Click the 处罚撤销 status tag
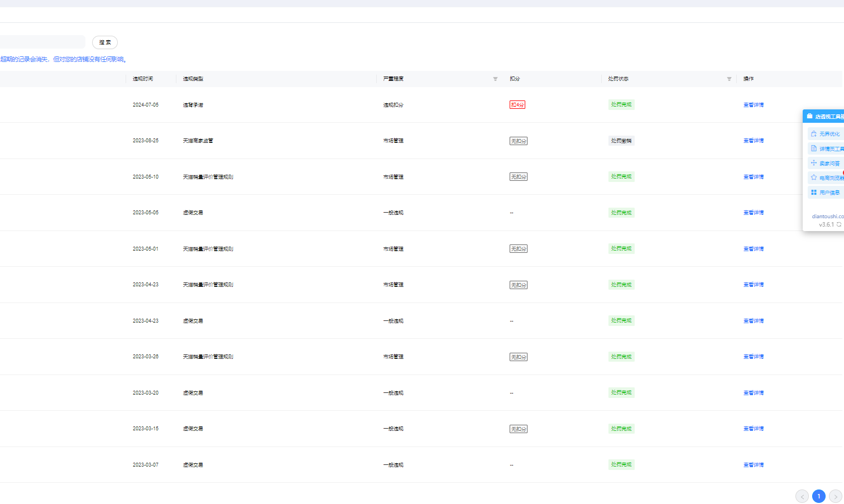 621,141
